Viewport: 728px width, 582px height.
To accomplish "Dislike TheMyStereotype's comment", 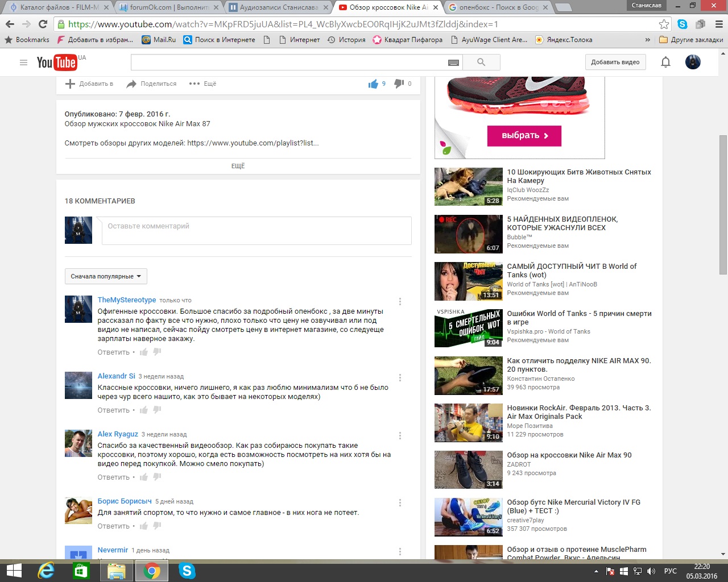I will pyautogui.click(x=157, y=352).
